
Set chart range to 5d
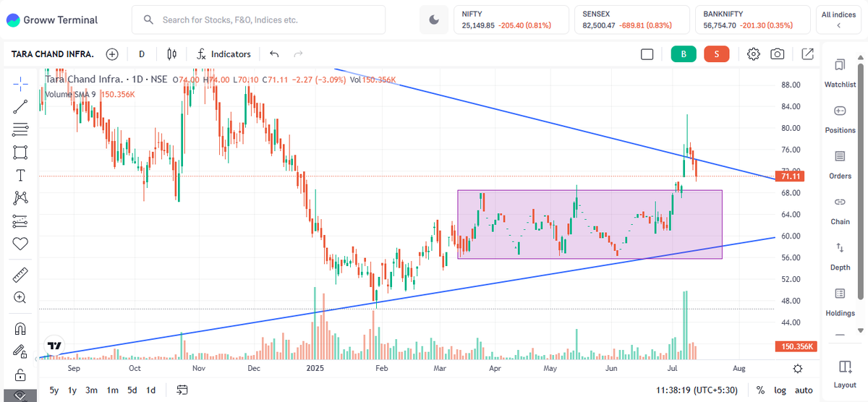tap(132, 390)
